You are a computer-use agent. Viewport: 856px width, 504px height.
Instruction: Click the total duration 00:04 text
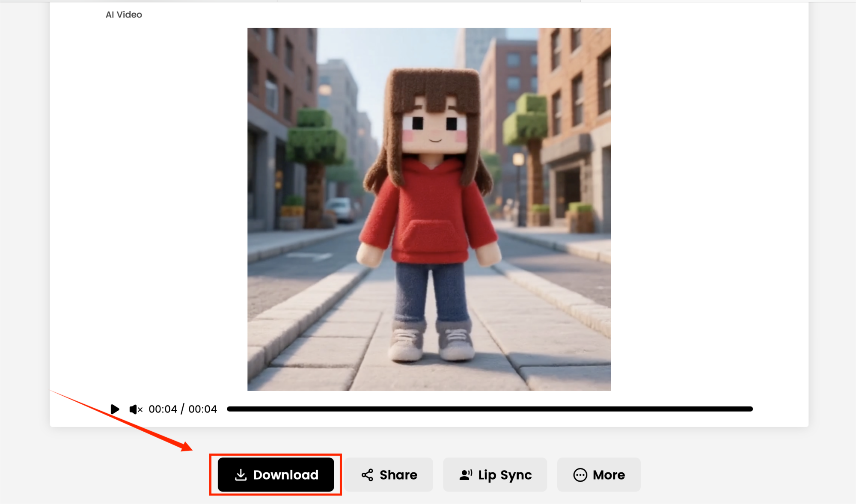[203, 409]
